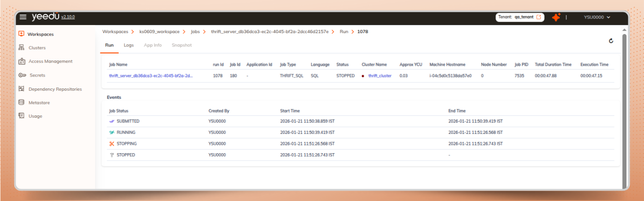Image resolution: width=644 pixels, height=201 pixels.
Task: Click the Access Management icon
Action: click(x=21, y=61)
